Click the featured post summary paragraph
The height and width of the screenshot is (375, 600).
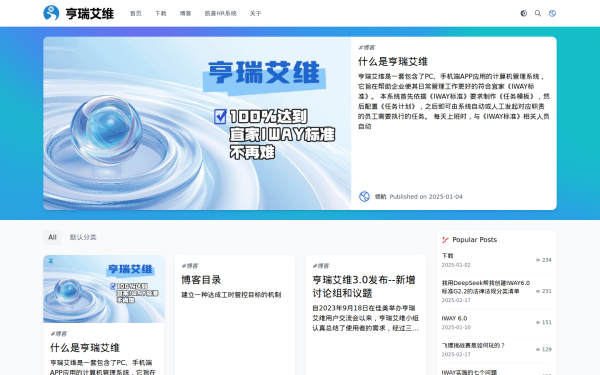pos(454,101)
